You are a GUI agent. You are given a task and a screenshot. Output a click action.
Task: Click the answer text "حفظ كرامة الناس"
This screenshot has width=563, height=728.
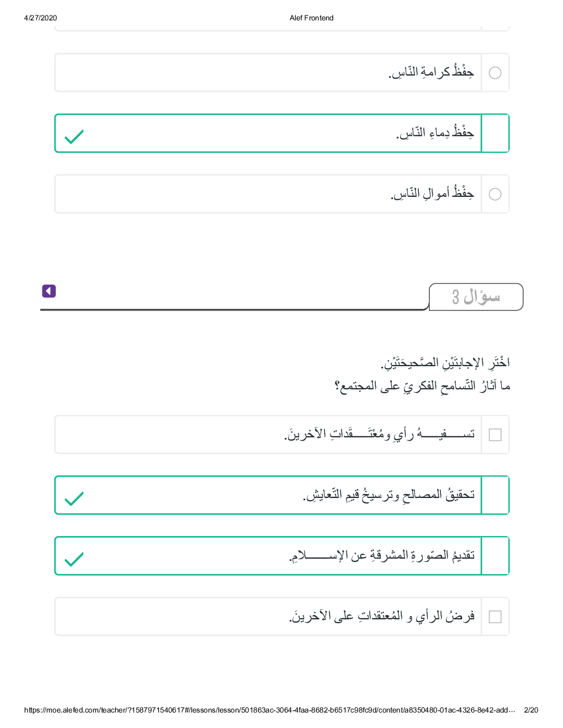tap(431, 72)
